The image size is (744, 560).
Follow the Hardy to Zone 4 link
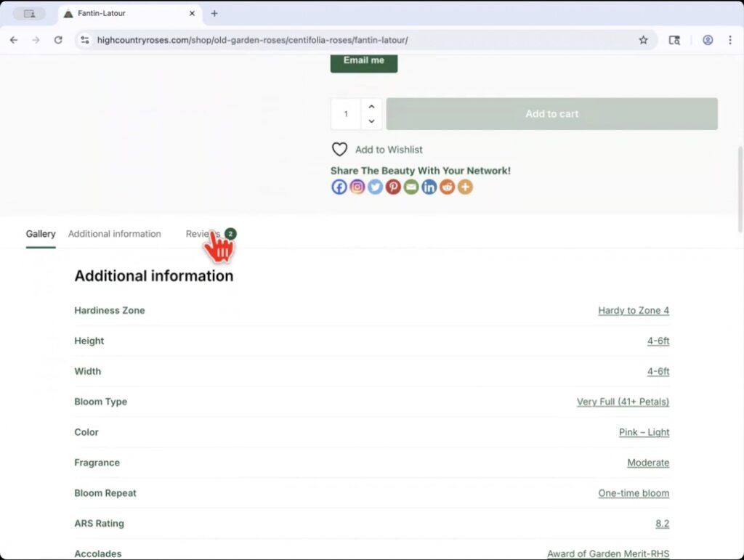coord(633,310)
